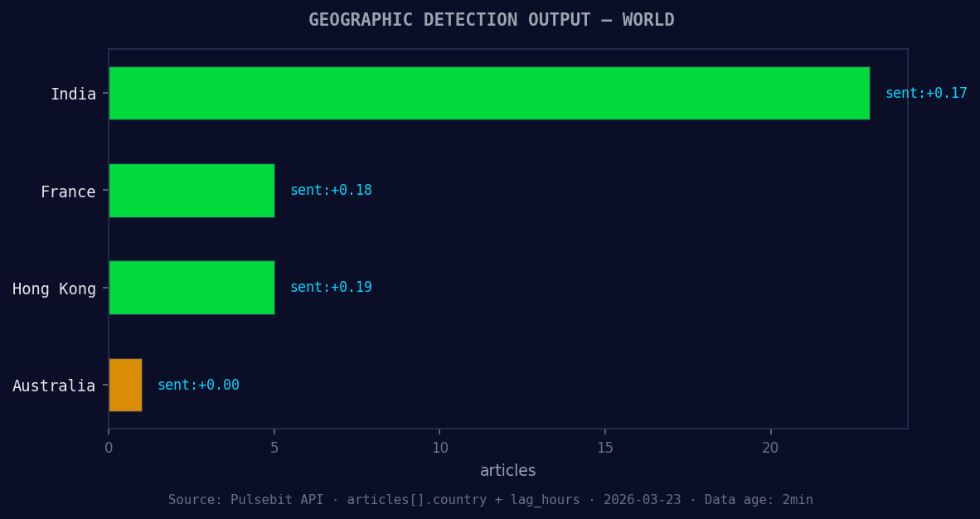Viewport: 980px width, 519px height.
Task: Click the Hong Kong green bar
Action: (191, 288)
